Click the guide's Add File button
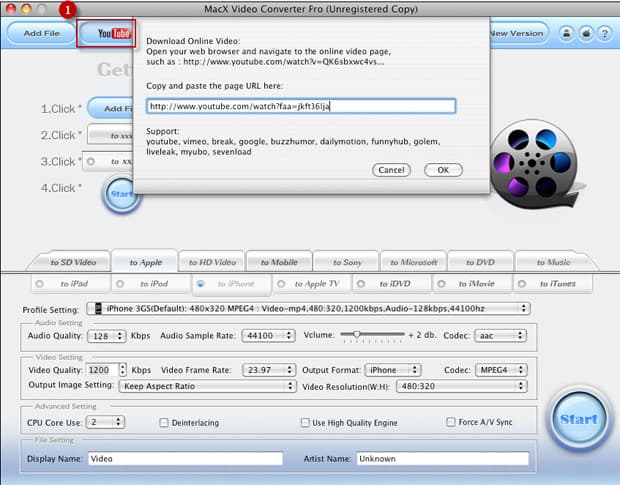 [111, 108]
